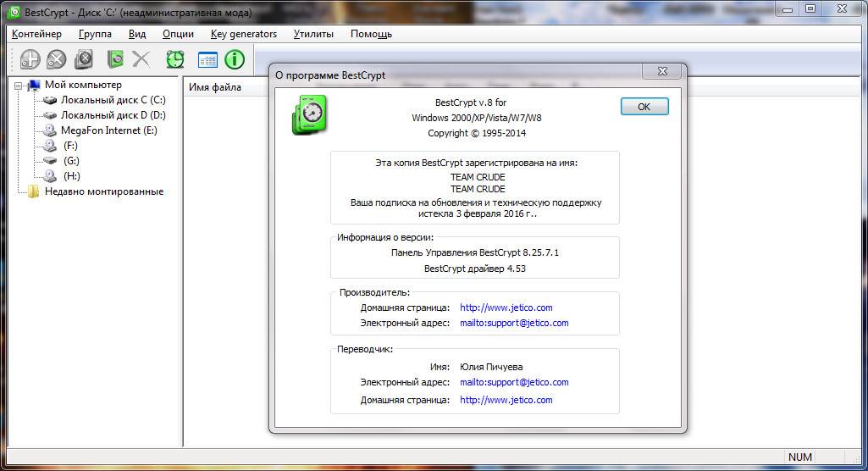Click the new container toolbar icon (disk with plus)

tap(30, 59)
